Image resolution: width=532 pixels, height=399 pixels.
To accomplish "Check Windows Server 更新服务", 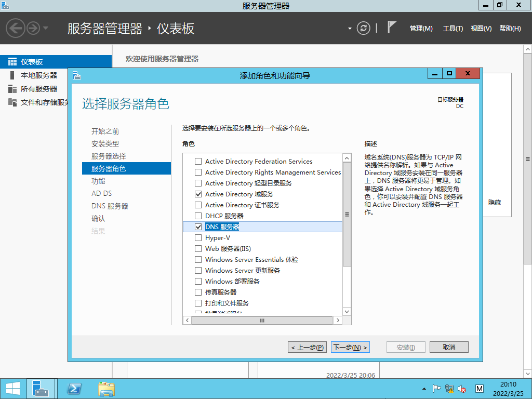I will 198,270.
